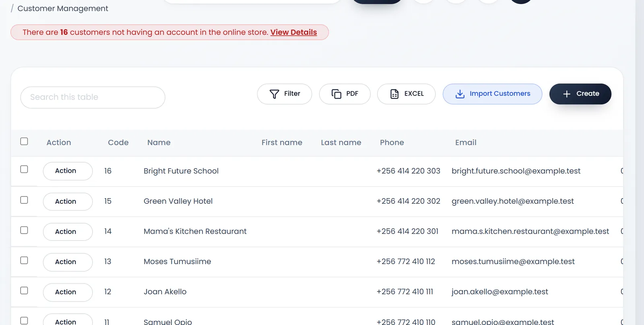Select Mama's Kitchen Restaurant row checkbox
The image size is (644, 325).
coord(24,230)
